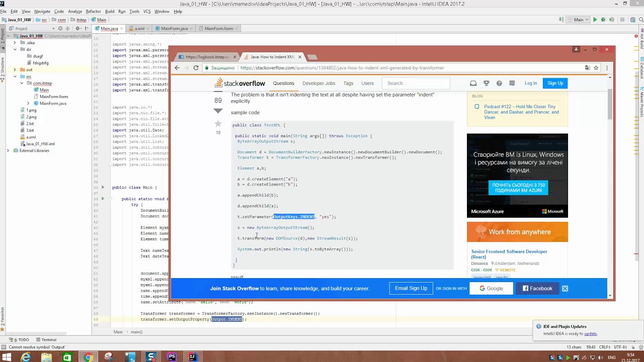Open the Main run configuration dropdown
Viewport: 644px width, 362px height.
coord(578,20)
